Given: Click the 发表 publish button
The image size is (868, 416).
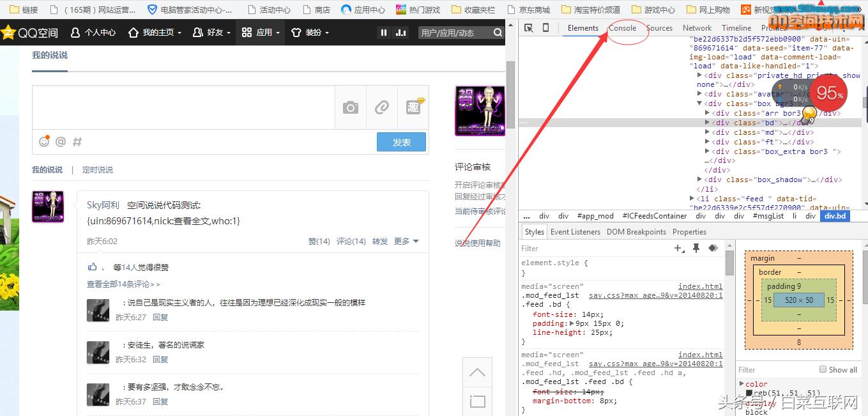Looking at the screenshot, I should point(401,142).
